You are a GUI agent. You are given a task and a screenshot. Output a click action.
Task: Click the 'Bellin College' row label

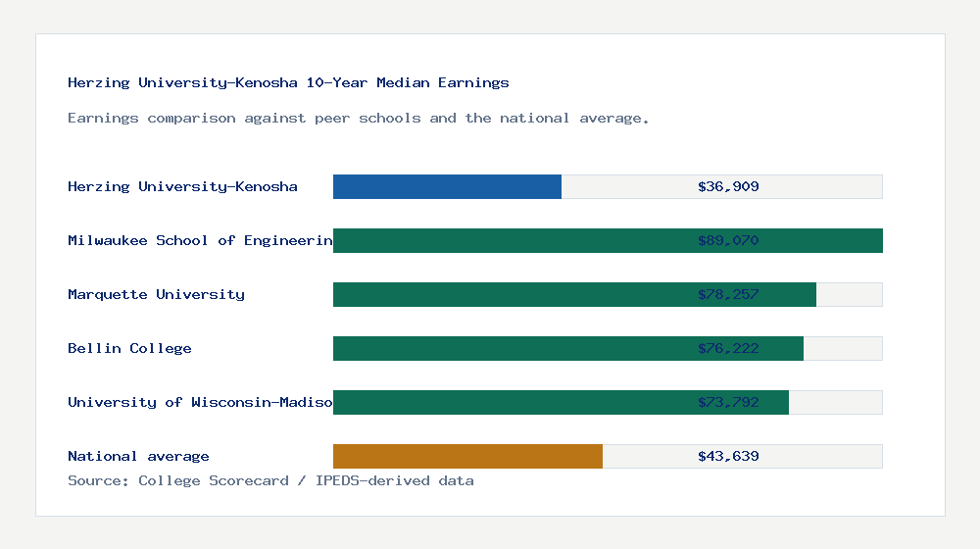129,348
